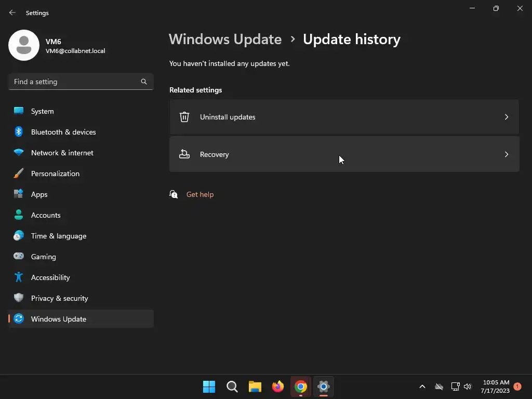This screenshot has height=399, width=532.
Task: Open the network status tray icon
Action: click(455, 387)
